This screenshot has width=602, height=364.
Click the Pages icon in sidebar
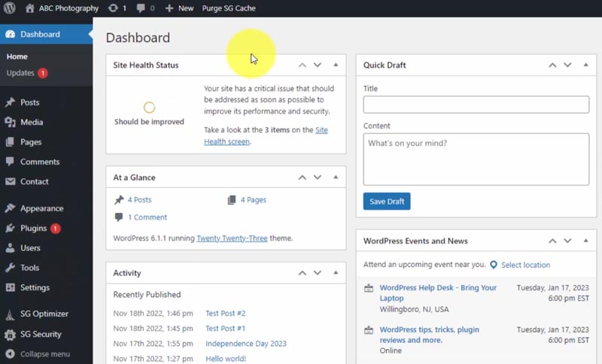pos(10,142)
